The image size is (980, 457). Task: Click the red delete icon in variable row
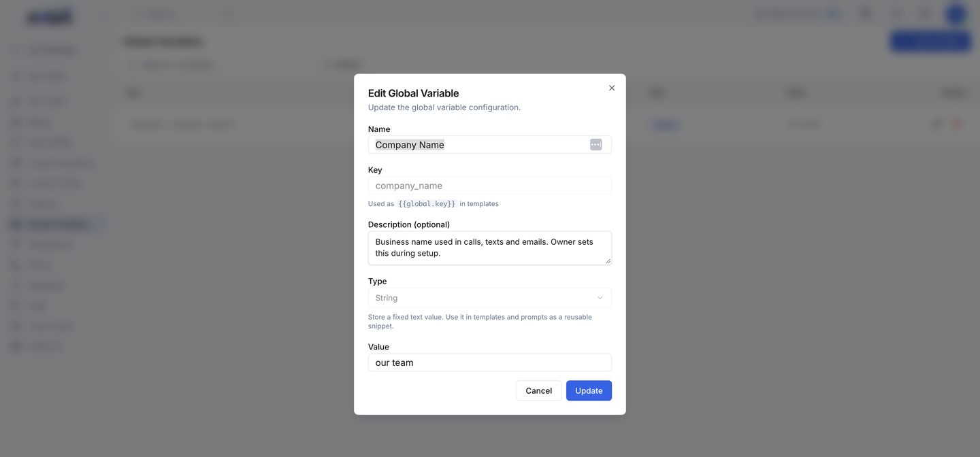pos(958,124)
